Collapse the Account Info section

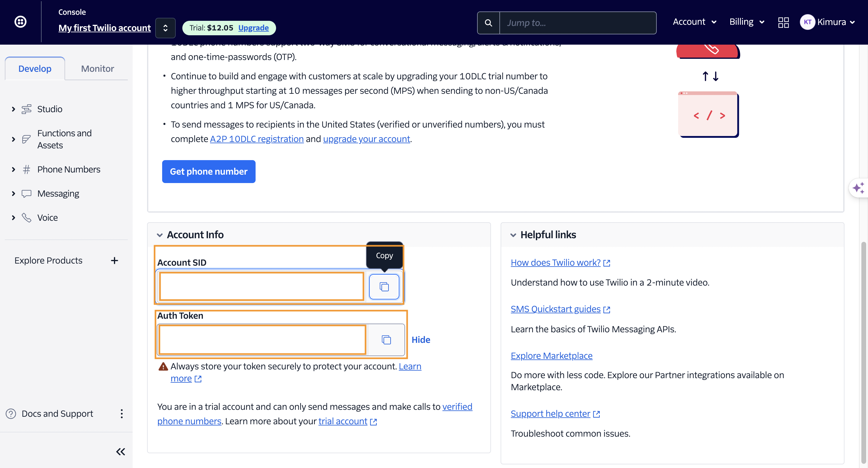point(160,235)
